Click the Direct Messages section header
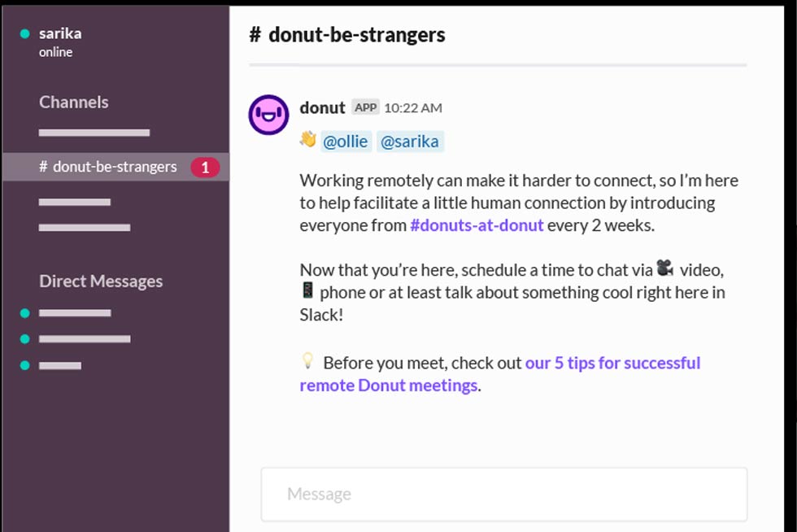The image size is (797, 532). [x=101, y=281]
